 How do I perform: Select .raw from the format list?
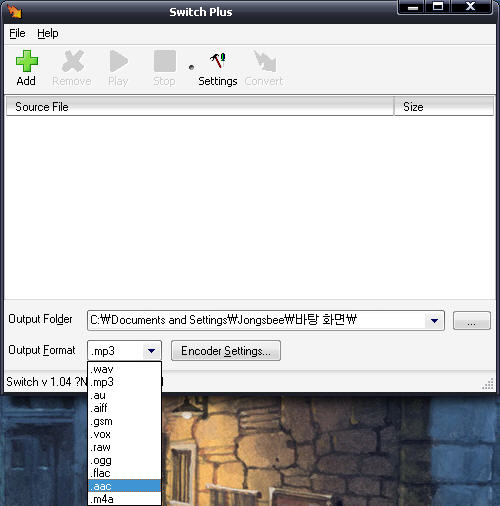click(x=124, y=447)
